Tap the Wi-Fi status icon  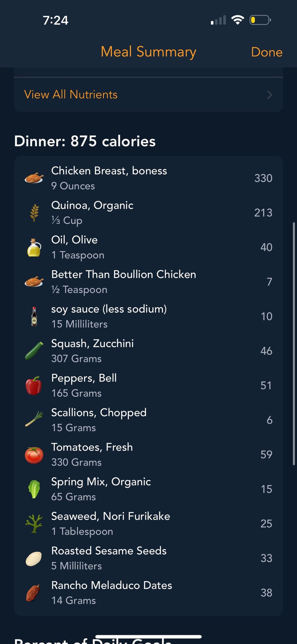[x=238, y=20]
